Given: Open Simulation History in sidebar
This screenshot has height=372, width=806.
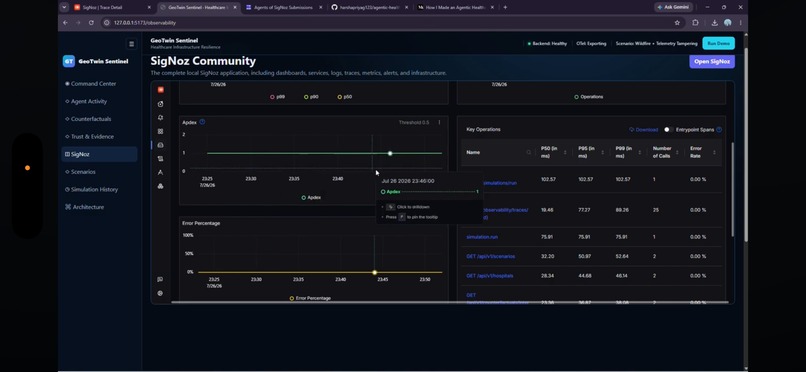Looking at the screenshot, I should [x=99, y=189].
